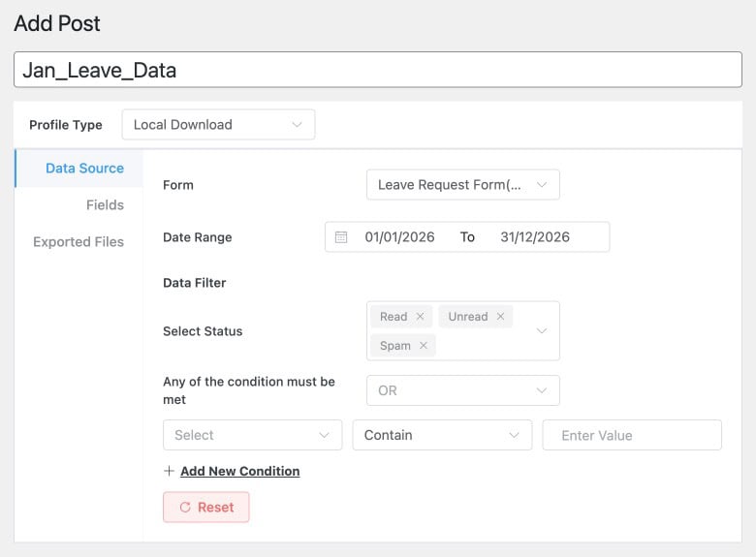Open the Contain operator dropdown
Screen dimensions: 756x557
pyautogui.click(x=442, y=435)
